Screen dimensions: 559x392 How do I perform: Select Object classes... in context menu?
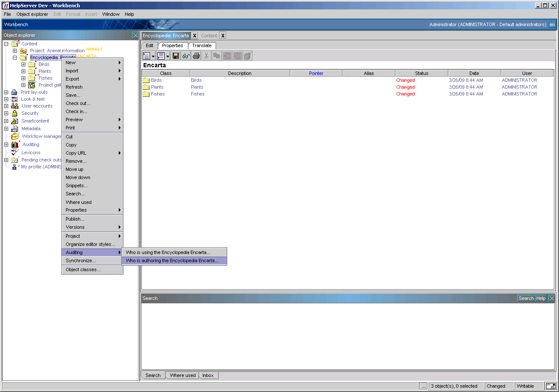point(92,269)
